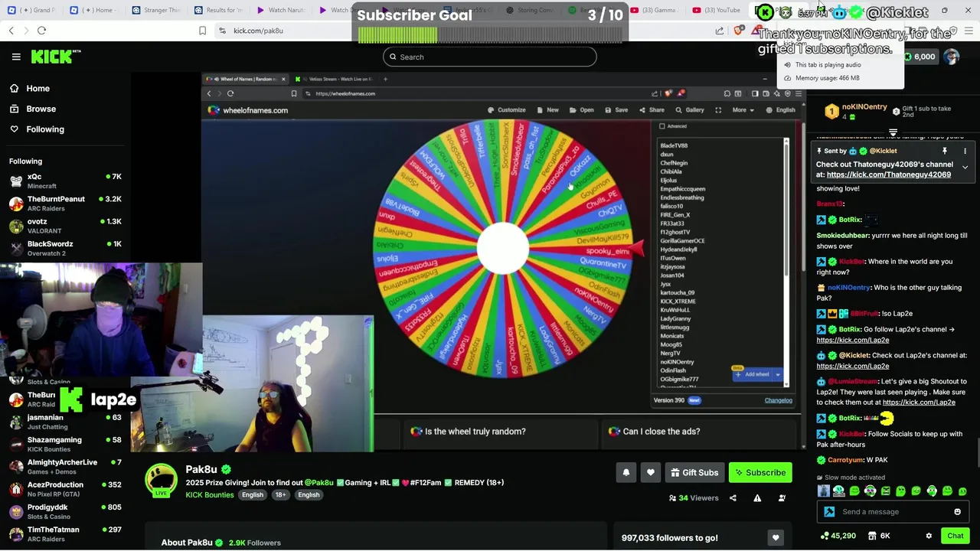980x551 pixels.
Task: Click the 18+ tag under stream title
Action: coord(280,495)
